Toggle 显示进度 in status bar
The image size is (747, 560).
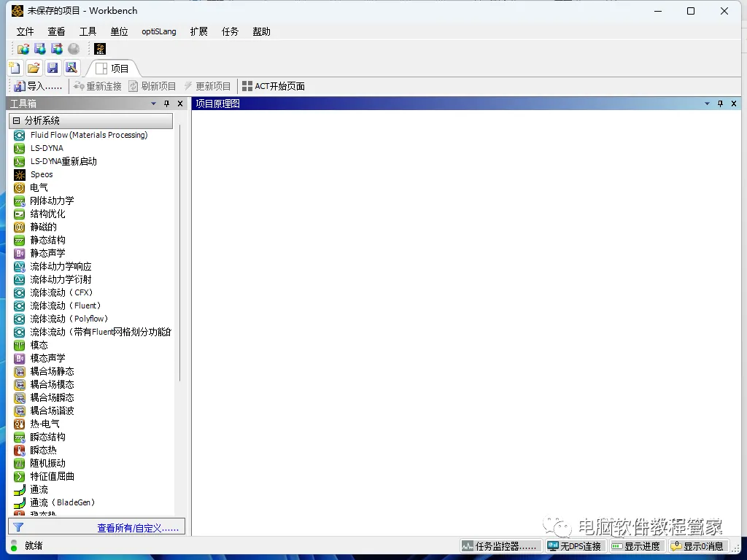[x=636, y=546]
